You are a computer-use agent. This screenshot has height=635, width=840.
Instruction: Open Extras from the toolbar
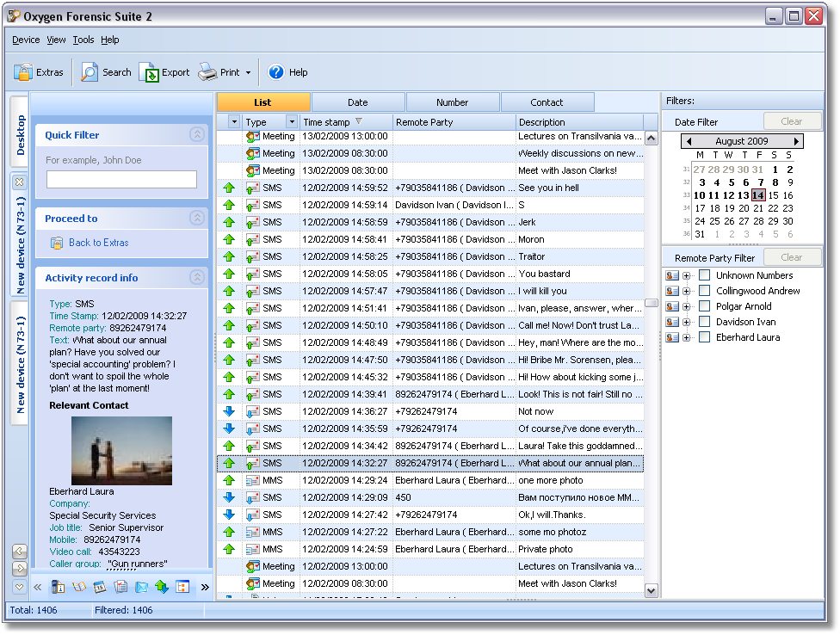pyautogui.click(x=24, y=73)
